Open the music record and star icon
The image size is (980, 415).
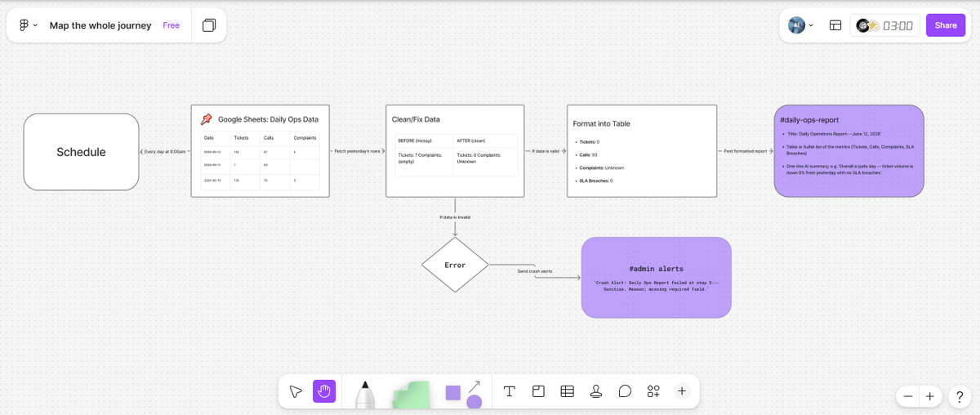point(867,25)
